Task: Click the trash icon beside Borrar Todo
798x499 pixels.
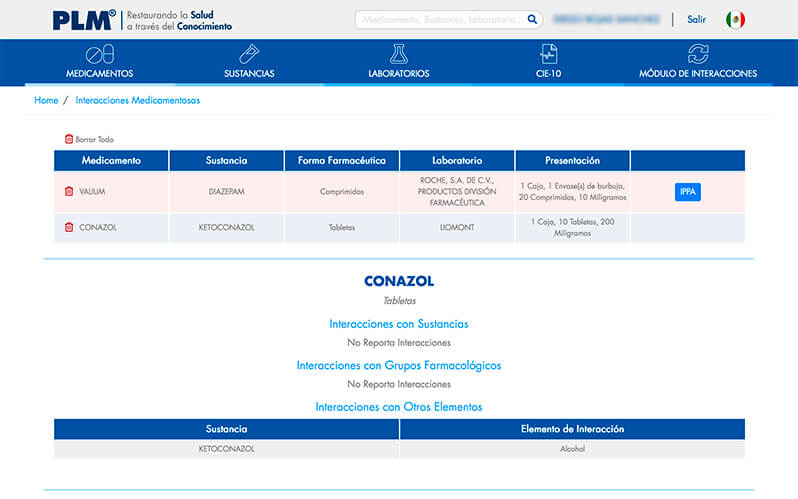Action: pyautogui.click(x=69, y=139)
